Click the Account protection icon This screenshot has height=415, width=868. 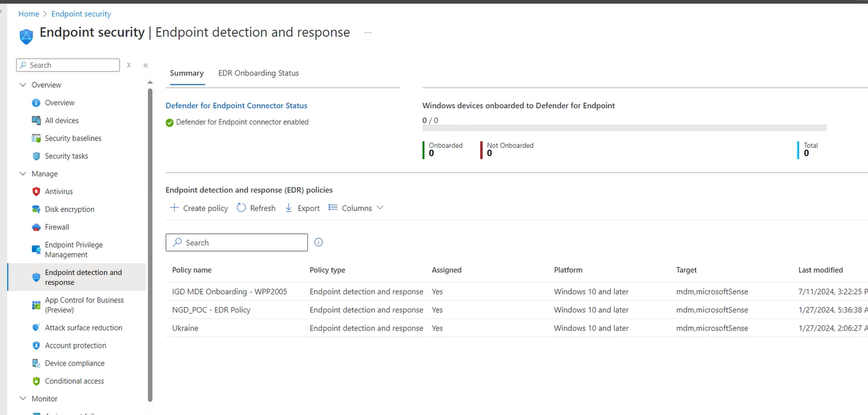tap(37, 346)
